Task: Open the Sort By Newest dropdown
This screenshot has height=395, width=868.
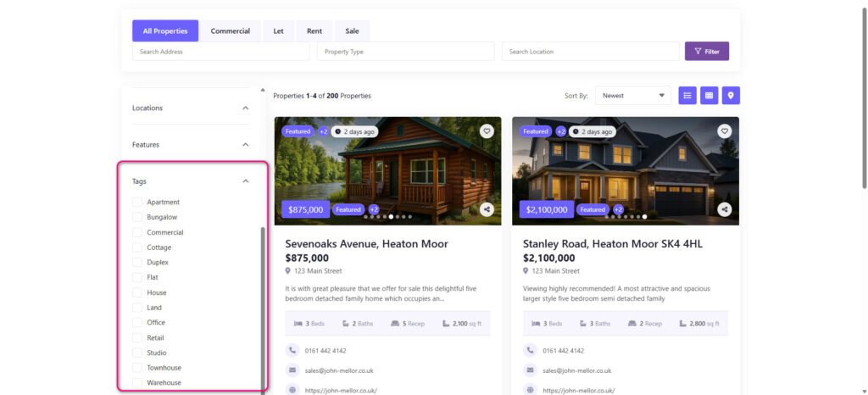Action: (632, 96)
